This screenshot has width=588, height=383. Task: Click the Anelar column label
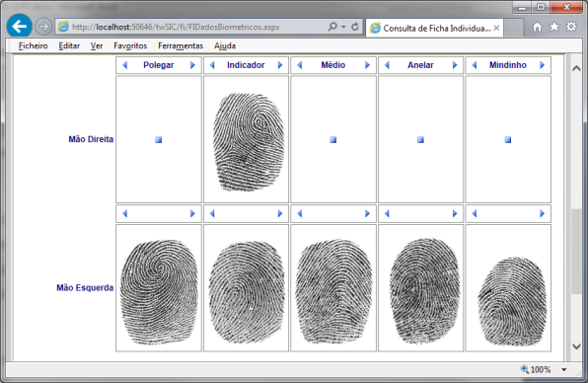tap(420, 65)
